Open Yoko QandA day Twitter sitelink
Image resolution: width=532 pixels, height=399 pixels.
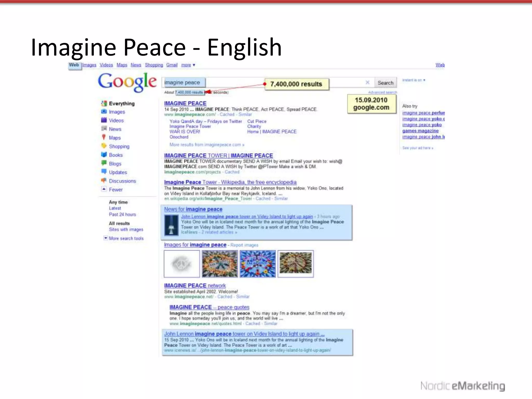tap(206, 121)
